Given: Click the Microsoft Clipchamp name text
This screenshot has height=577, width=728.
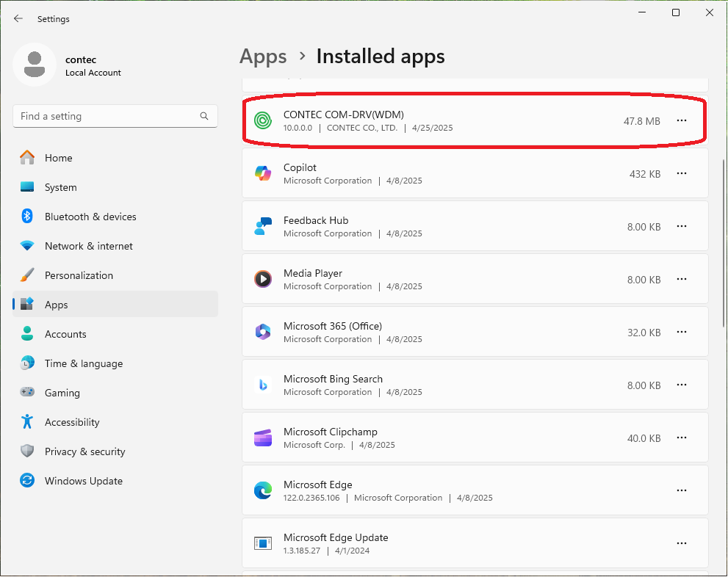Looking at the screenshot, I should (x=331, y=432).
